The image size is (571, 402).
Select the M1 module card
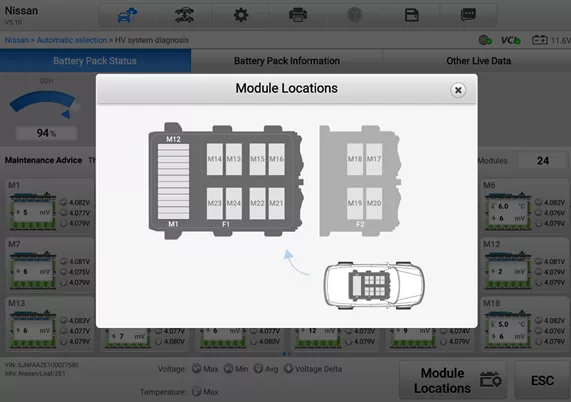[50, 206]
